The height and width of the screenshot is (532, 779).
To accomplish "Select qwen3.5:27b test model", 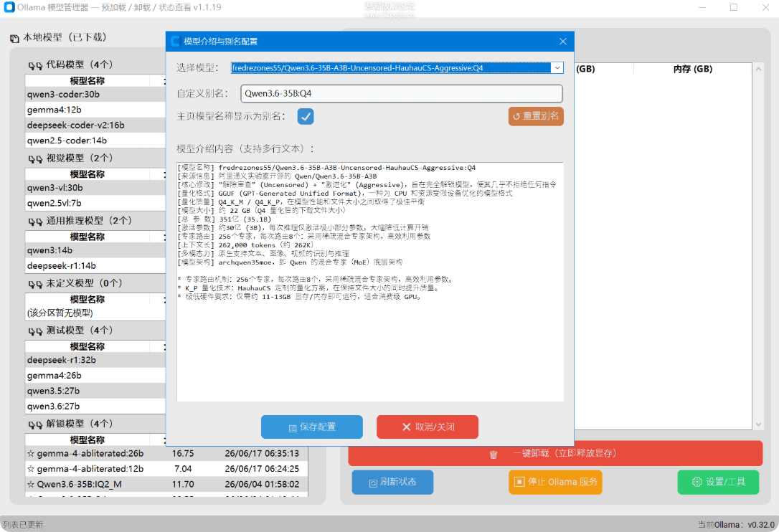I will 95,391.
